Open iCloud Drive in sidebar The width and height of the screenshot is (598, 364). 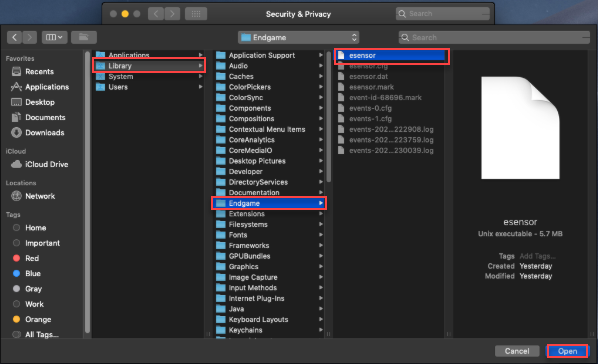coord(40,164)
